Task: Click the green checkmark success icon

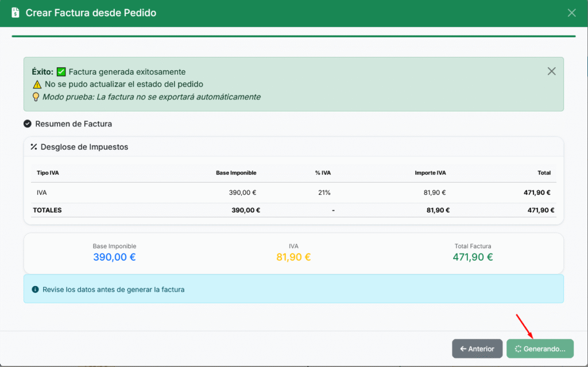Action: (61, 72)
